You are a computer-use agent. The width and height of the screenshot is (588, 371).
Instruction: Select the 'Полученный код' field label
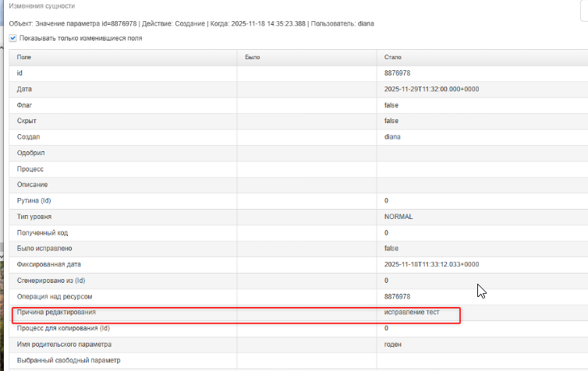point(42,233)
